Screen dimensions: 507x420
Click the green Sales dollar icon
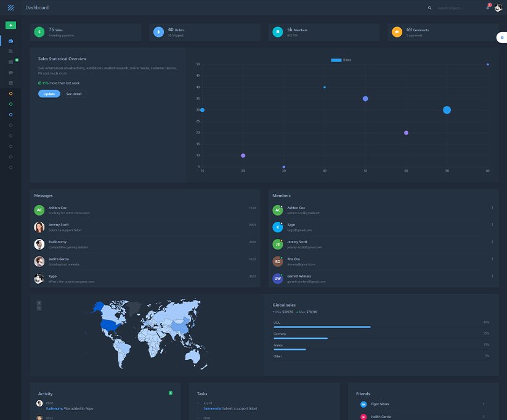point(39,32)
